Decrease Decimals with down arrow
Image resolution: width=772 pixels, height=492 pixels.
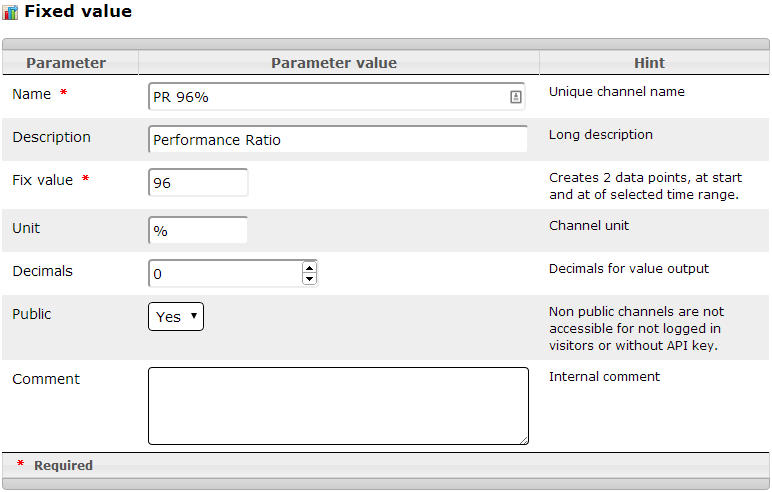click(x=309, y=279)
